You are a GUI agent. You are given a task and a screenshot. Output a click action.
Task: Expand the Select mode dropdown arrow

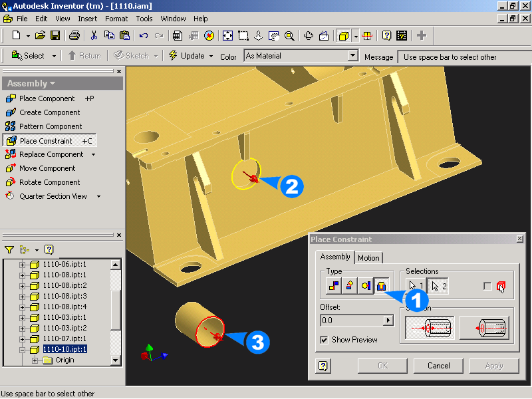[54, 56]
